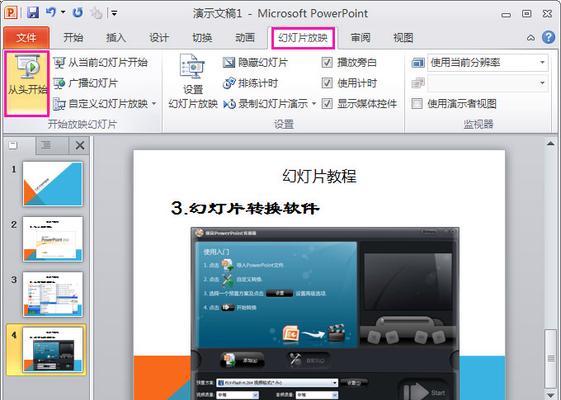561x400 pixels.
Task: Open PowerPoint Help question mark
Action: coord(548,37)
